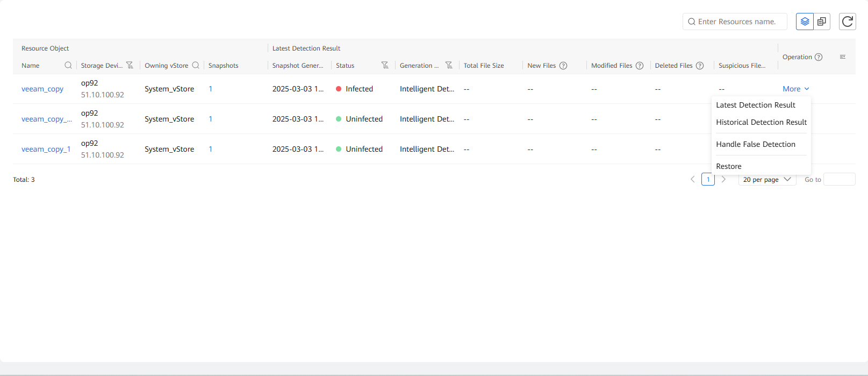
Task: Select Restore from the dropdown menu
Action: pyautogui.click(x=729, y=166)
